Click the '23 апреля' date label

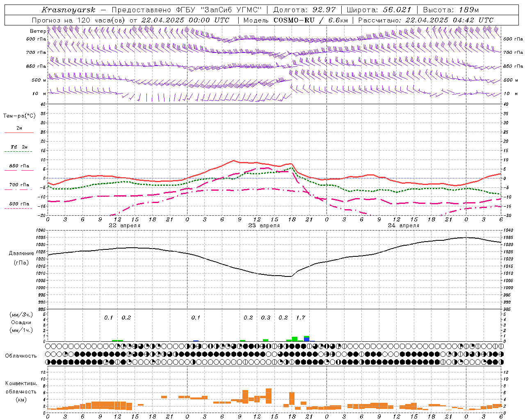[264, 226]
